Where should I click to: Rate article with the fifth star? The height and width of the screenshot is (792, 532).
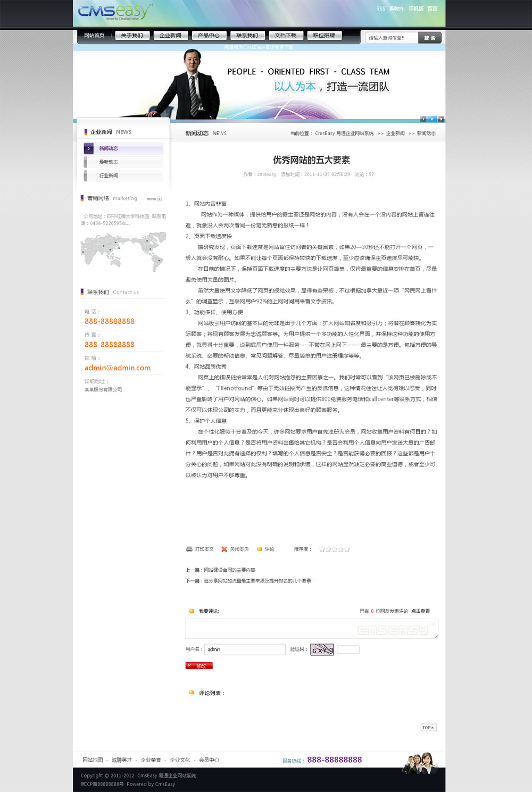[x=347, y=549]
